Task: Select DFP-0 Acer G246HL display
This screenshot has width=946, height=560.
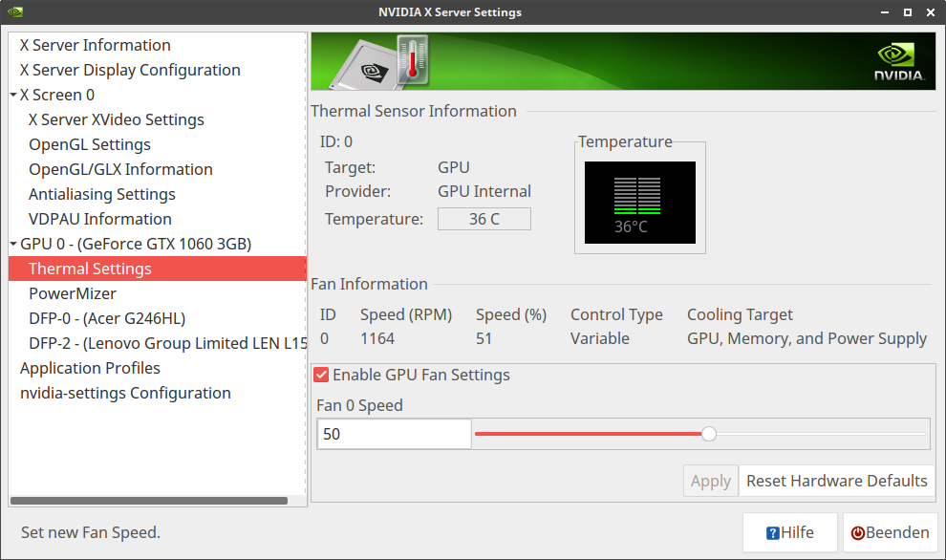Action: (107, 318)
